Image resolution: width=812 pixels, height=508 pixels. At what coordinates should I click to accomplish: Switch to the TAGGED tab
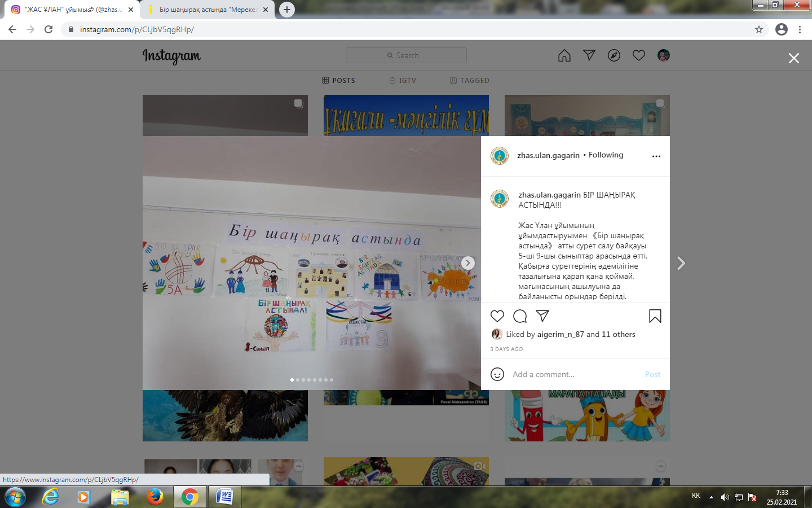coord(469,81)
